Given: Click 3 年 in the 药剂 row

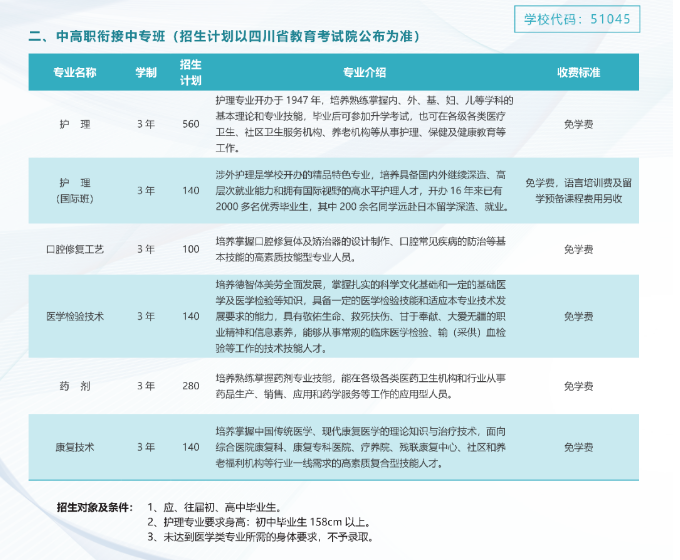Looking at the screenshot, I should 146,386.
